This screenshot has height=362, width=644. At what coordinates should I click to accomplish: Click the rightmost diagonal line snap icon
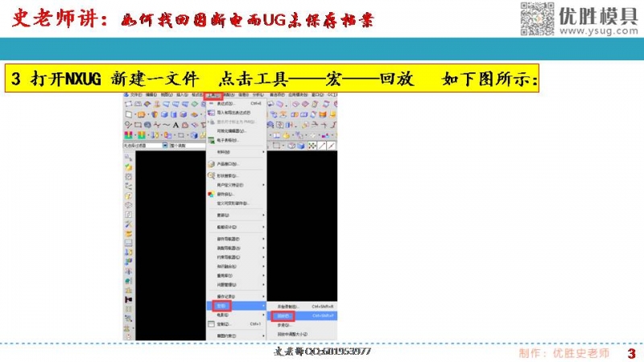(x=332, y=146)
